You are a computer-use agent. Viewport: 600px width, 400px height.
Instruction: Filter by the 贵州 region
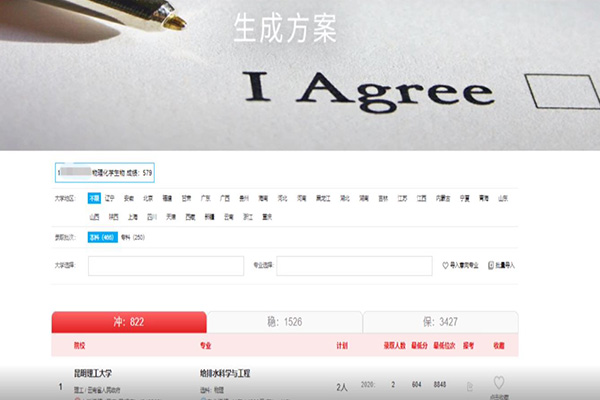[244, 198]
